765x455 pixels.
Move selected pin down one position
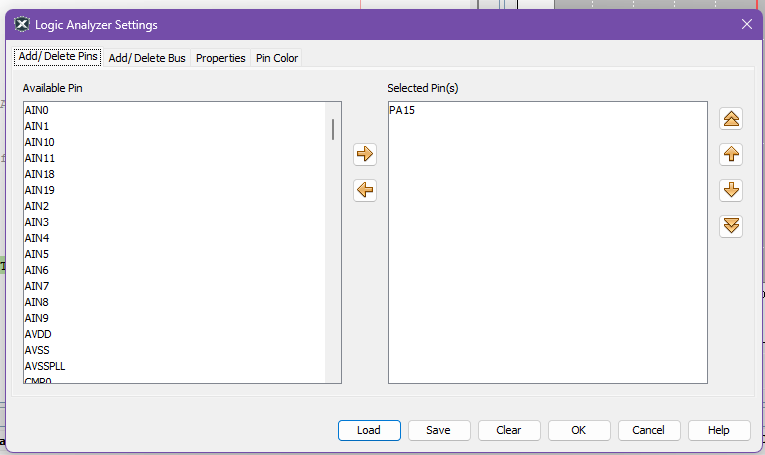tap(731, 190)
